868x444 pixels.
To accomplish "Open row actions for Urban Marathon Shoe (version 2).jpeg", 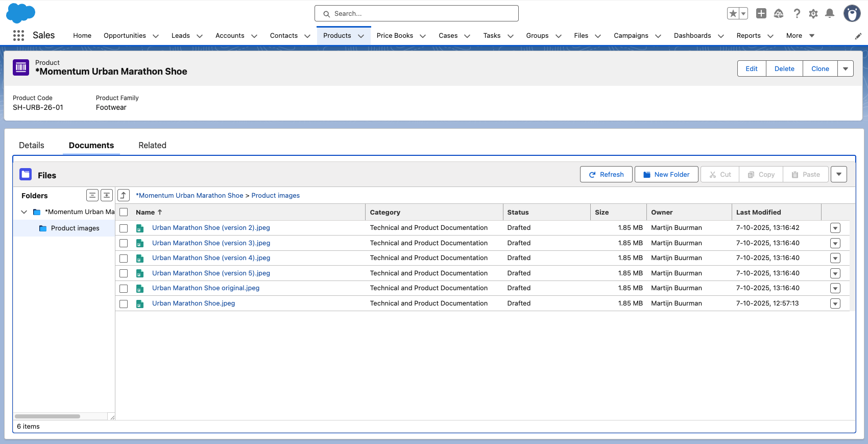I will click(x=835, y=228).
